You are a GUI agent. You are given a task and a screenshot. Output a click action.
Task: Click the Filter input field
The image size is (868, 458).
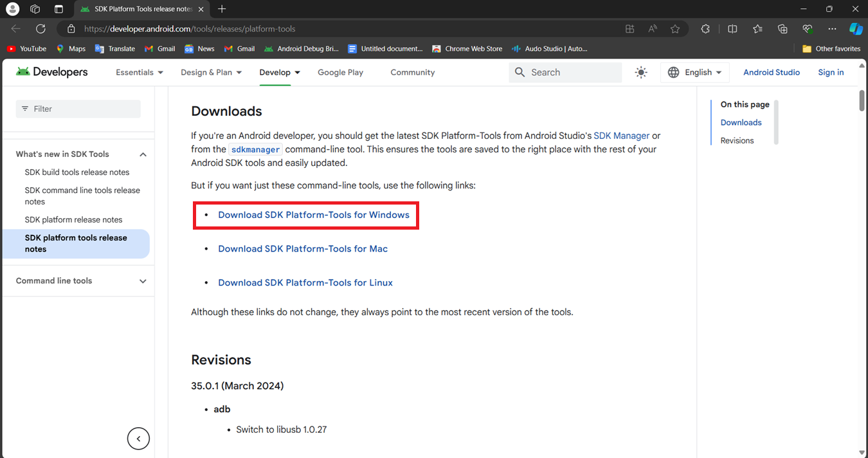[78, 109]
